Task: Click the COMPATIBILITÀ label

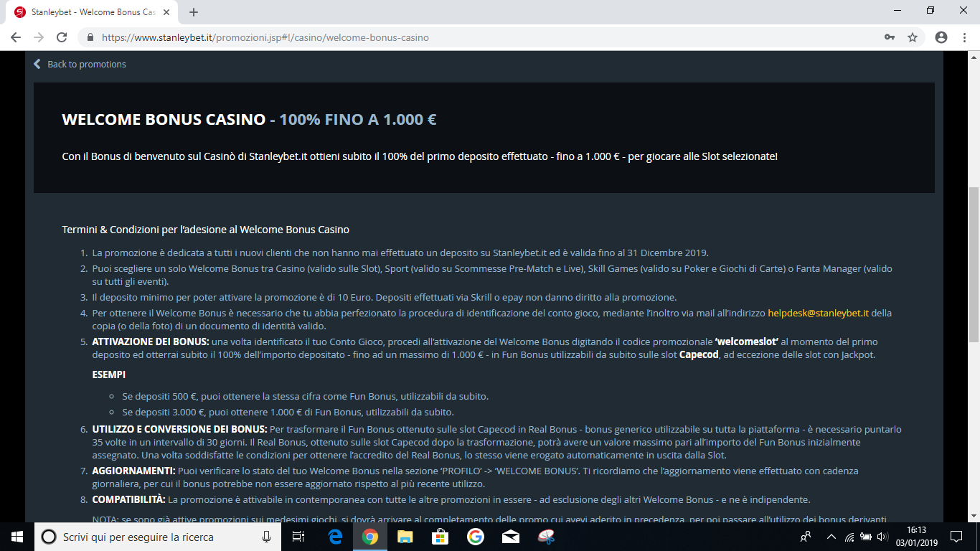Action: (x=129, y=499)
